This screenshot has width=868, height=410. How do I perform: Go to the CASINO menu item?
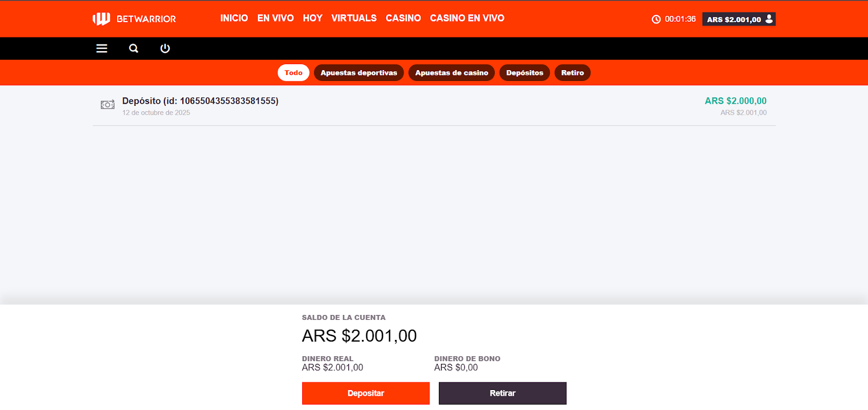click(403, 18)
